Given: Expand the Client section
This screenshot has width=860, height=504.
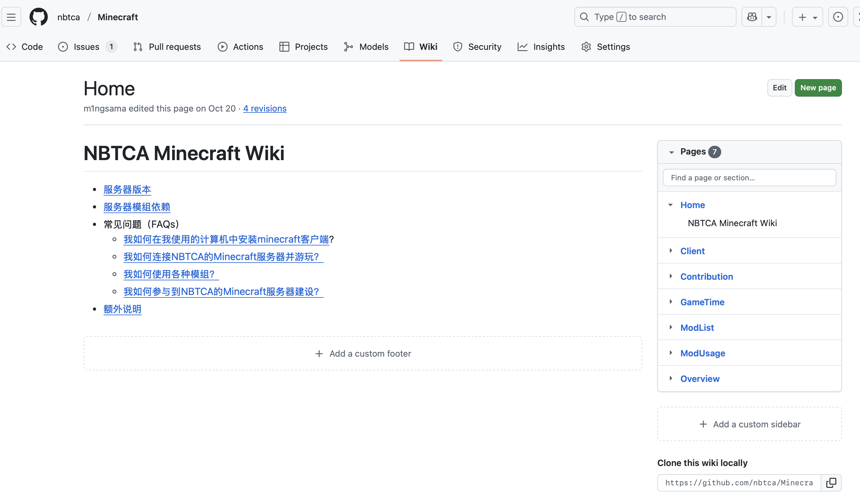Looking at the screenshot, I should pos(671,251).
